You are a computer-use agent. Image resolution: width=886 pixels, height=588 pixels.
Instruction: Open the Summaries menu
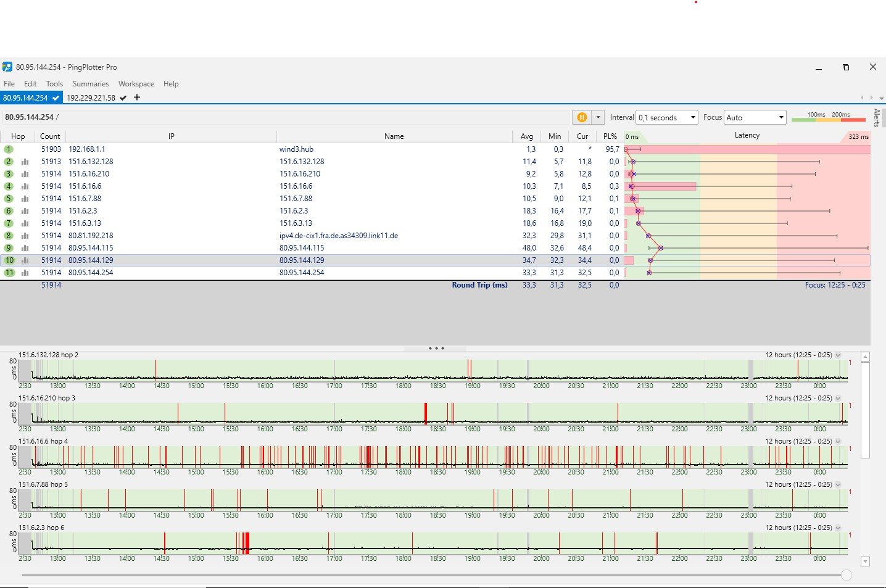[x=90, y=84]
